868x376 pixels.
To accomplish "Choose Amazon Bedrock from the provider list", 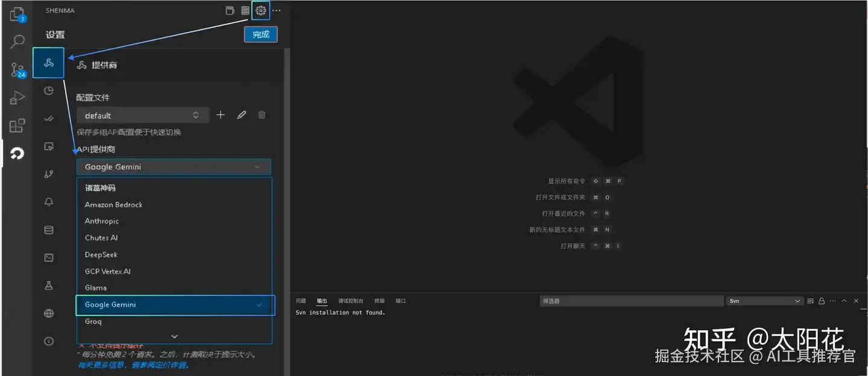I will (x=174, y=205).
